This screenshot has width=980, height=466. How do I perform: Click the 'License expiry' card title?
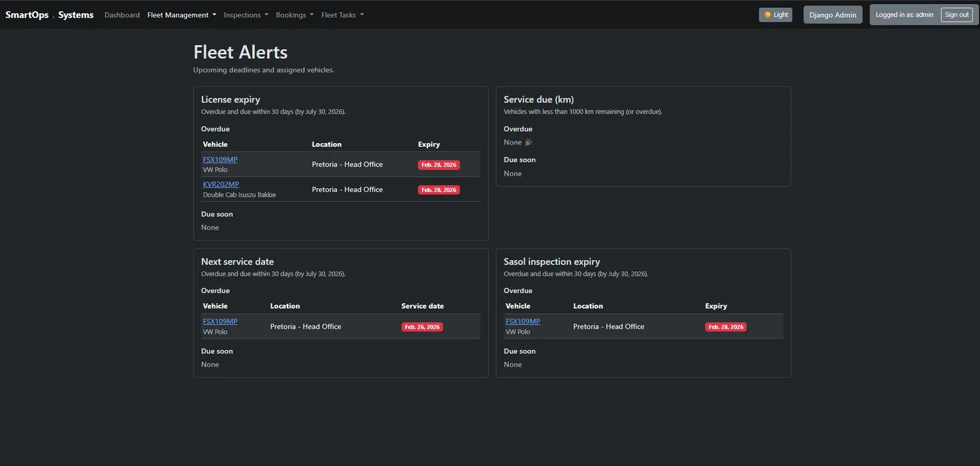tap(231, 99)
